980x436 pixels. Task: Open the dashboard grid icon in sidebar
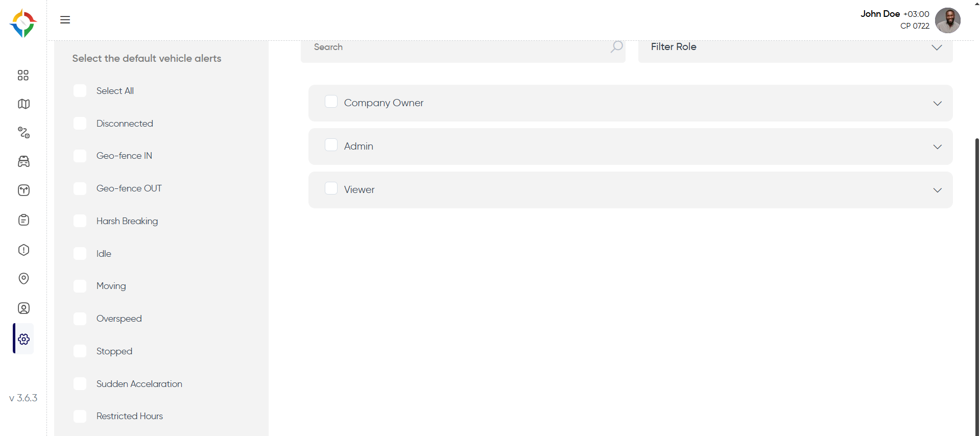pos(23,75)
